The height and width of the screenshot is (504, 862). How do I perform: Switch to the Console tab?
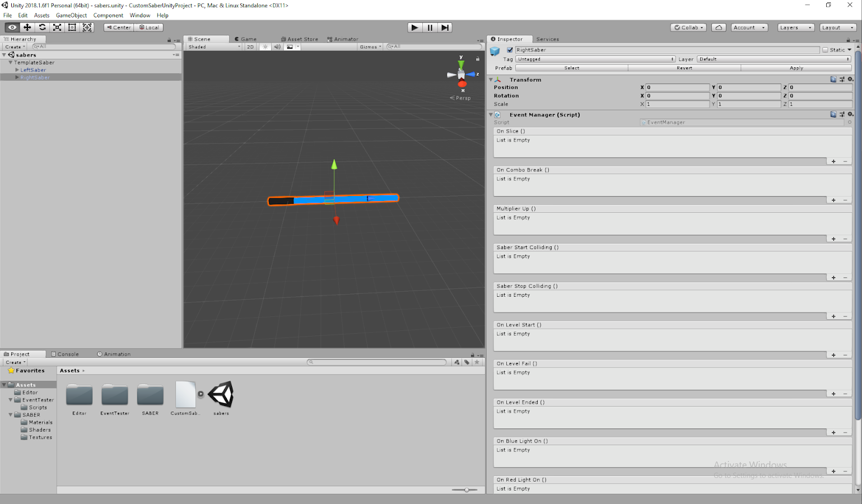point(65,354)
